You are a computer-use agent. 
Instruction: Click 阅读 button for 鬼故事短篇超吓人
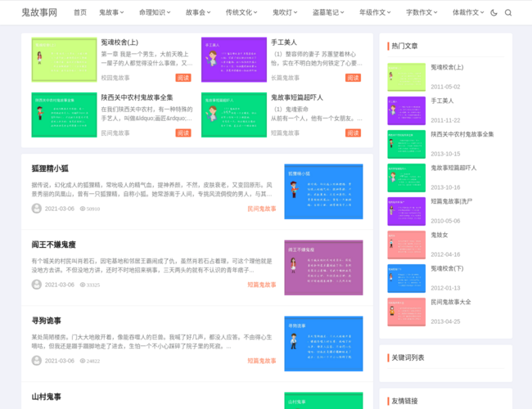click(354, 133)
